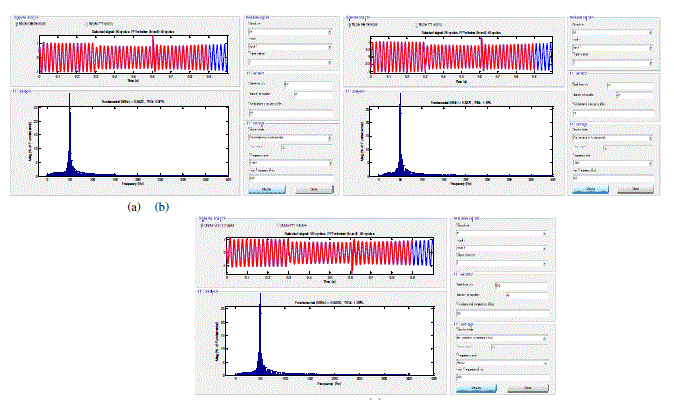Screen dimensions: 674x414
Task: Open Display style dropdown in top-left window
Action: 290,136
